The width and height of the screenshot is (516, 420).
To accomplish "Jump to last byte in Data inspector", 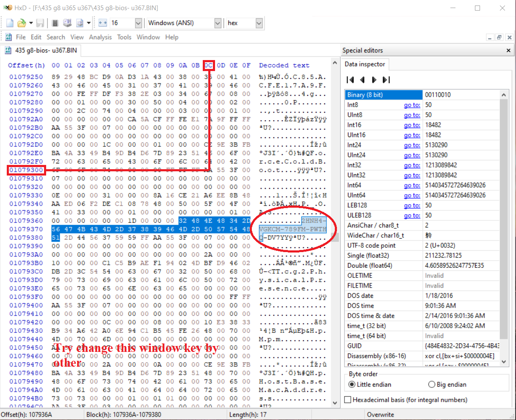I will [x=386, y=80].
